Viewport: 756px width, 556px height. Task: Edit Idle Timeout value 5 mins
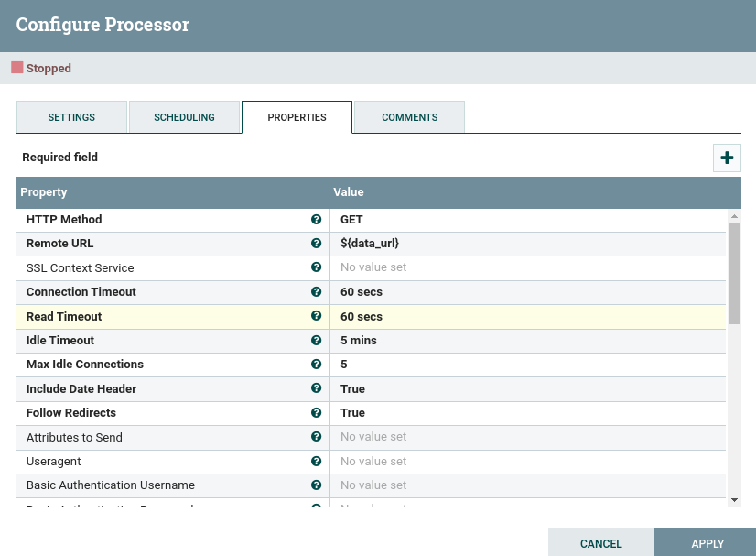(x=486, y=341)
